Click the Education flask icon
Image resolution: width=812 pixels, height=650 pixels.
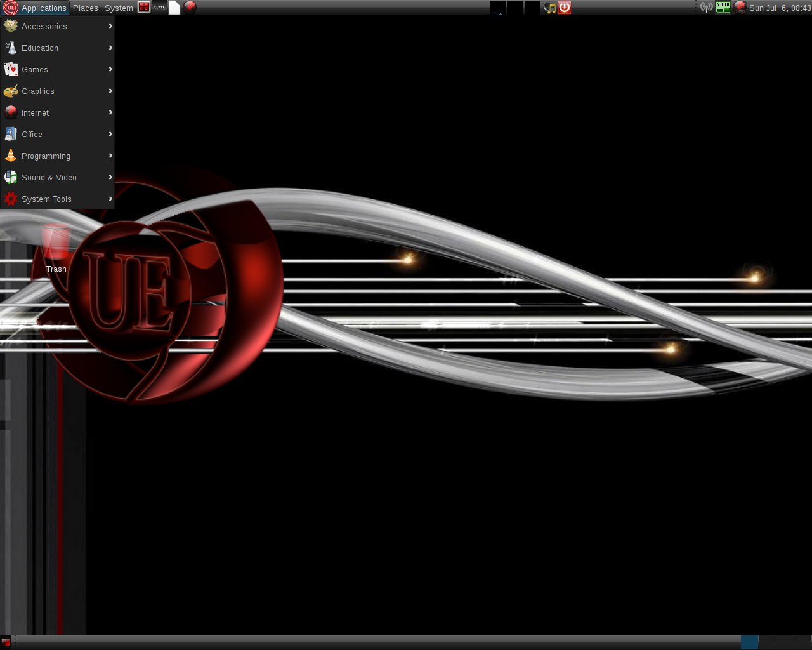(x=11, y=48)
